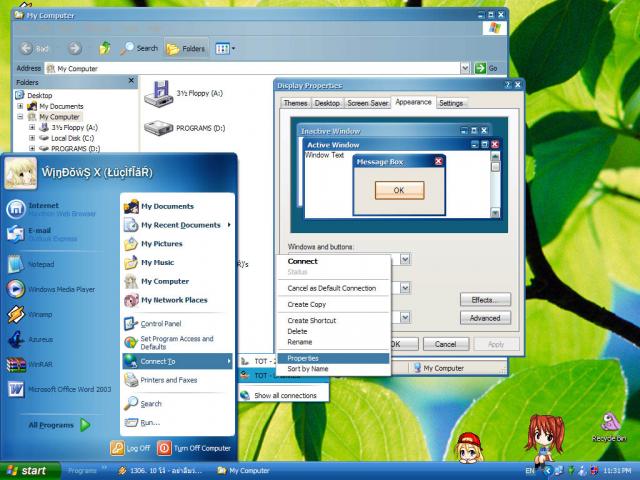The height and width of the screenshot is (480, 640).
Task: Click the Start button on the taskbar
Action: 29,471
